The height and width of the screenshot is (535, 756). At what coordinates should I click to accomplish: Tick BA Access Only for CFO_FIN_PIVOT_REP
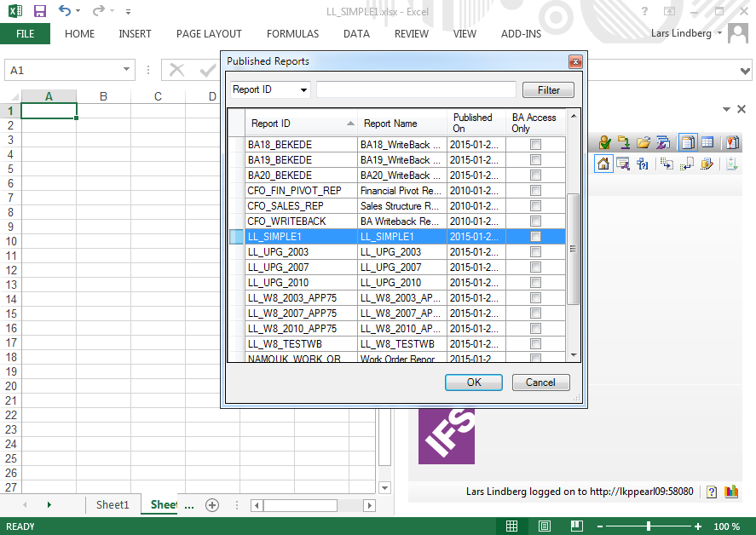click(535, 191)
